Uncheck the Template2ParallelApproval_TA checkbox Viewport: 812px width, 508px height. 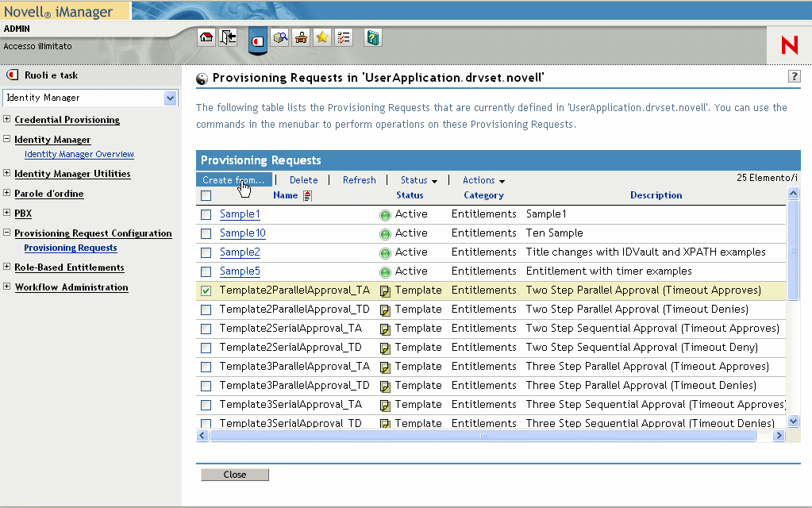(x=206, y=291)
